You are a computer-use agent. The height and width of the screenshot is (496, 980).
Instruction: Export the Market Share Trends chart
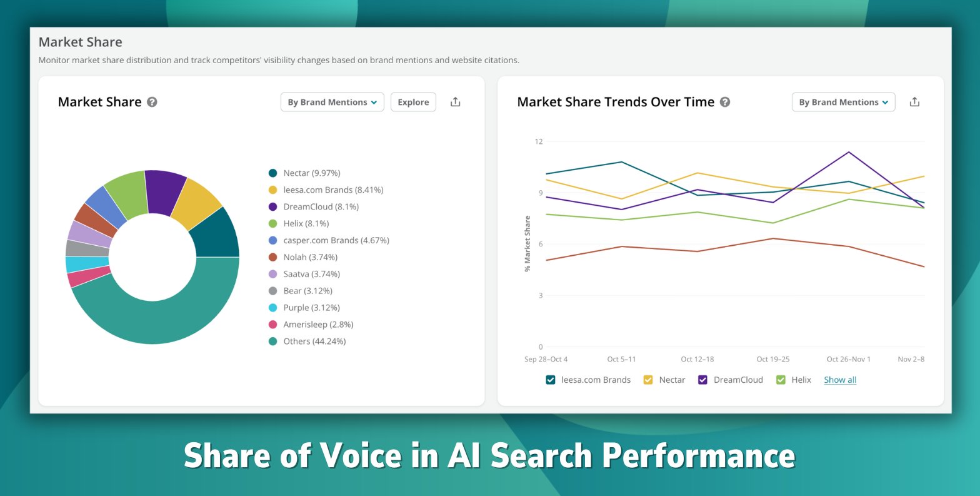click(x=915, y=102)
